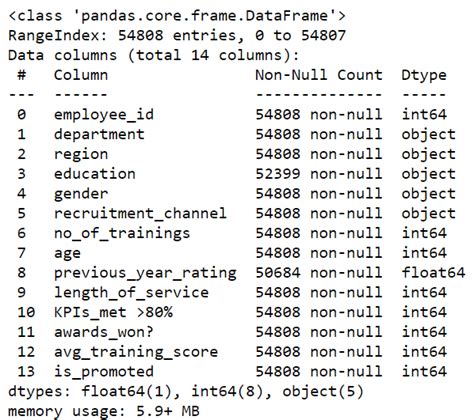Click the float64 dtype value
The image size is (474, 420).
click(433, 273)
